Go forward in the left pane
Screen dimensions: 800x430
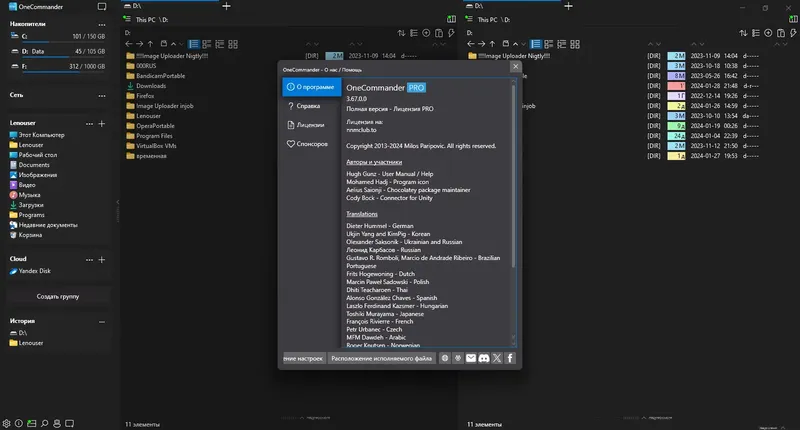139,44
